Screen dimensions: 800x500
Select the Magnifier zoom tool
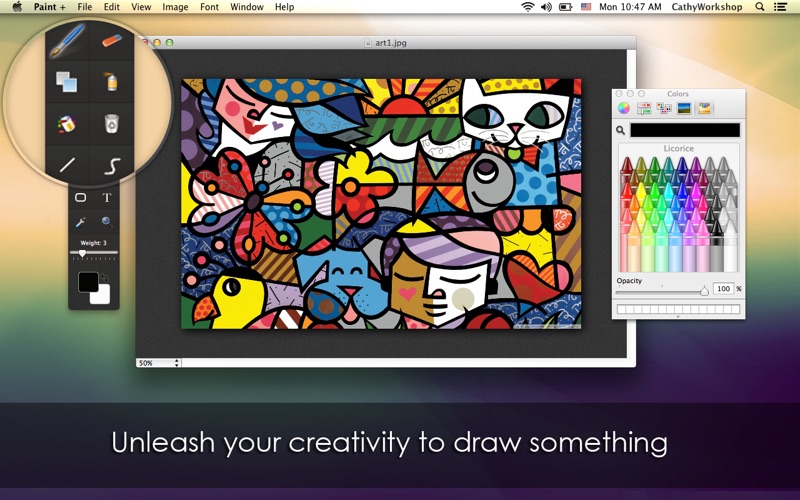(x=107, y=222)
